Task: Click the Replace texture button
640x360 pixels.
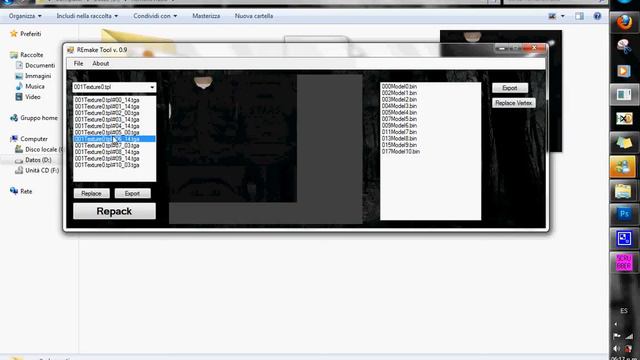Action: click(91, 193)
